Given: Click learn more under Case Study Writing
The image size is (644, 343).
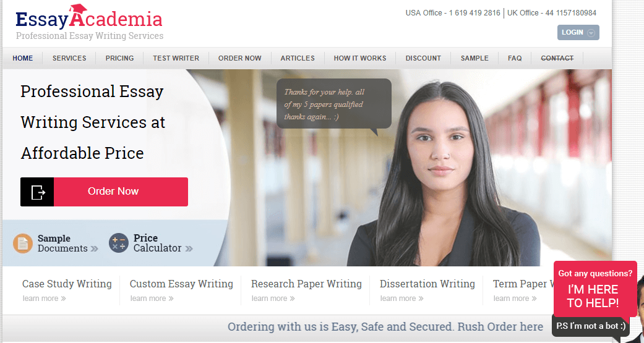Looking at the screenshot, I should (x=45, y=299).
